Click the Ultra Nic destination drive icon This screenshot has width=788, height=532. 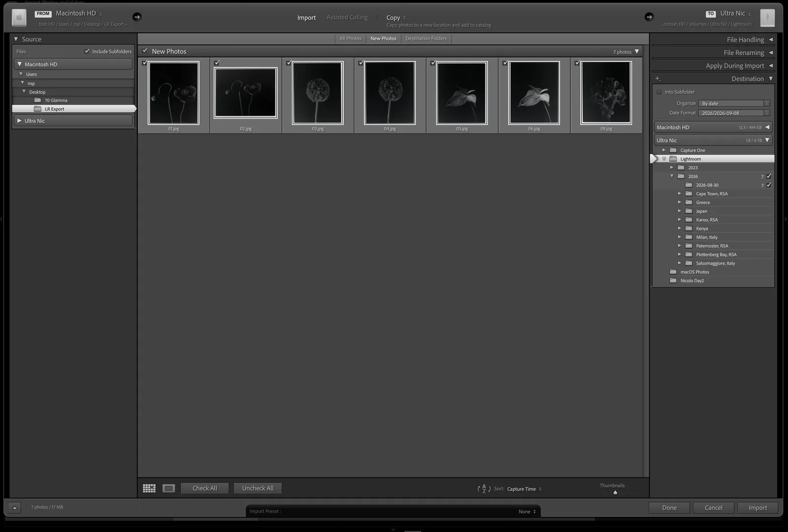coord(767,18)
